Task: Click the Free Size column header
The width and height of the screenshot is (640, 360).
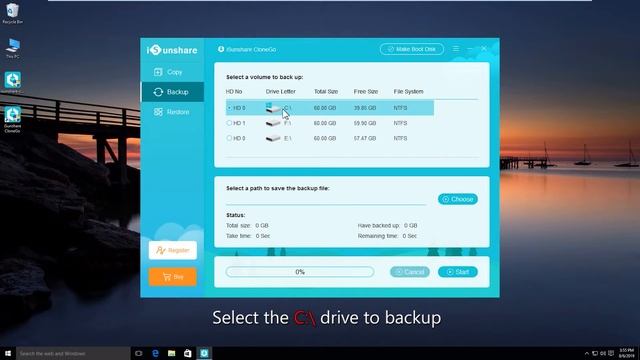Action: (366, 91)
